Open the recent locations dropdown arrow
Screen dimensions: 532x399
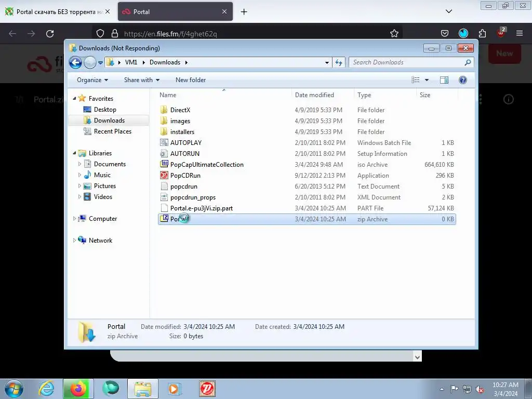[100, 62]
